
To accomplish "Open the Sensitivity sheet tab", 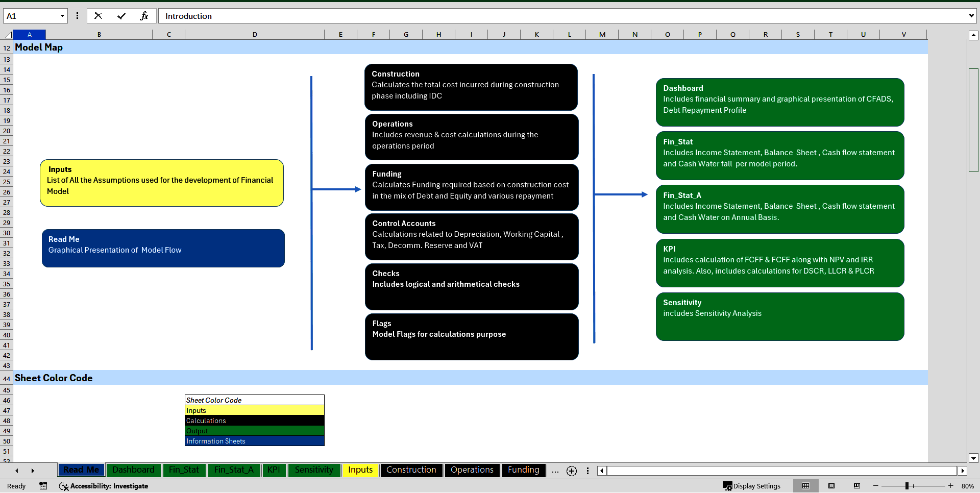I will coord(314,470).
